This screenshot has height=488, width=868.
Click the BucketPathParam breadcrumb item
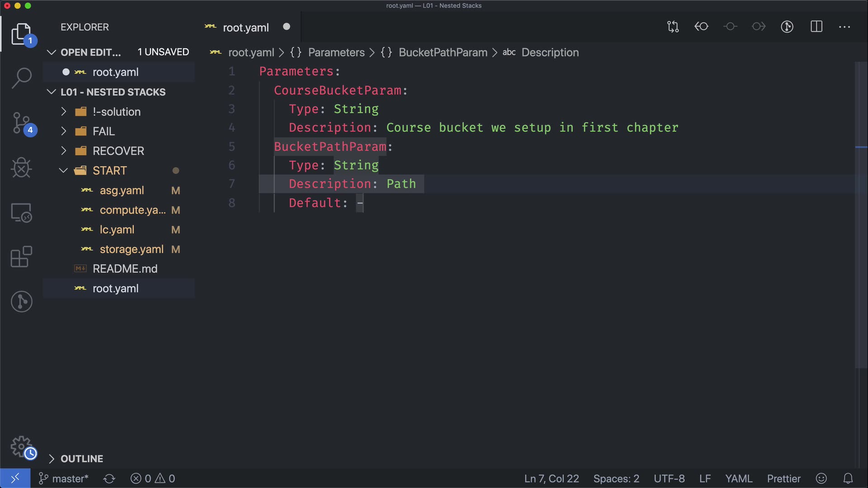point(443,52)
